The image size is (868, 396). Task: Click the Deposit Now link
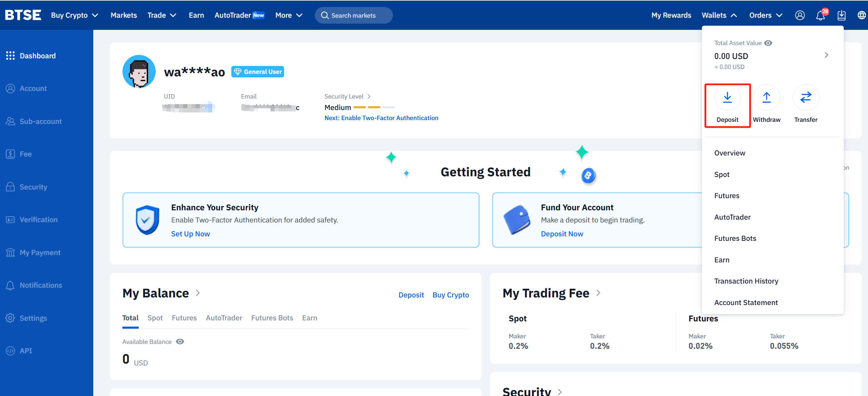pos(562,234)
